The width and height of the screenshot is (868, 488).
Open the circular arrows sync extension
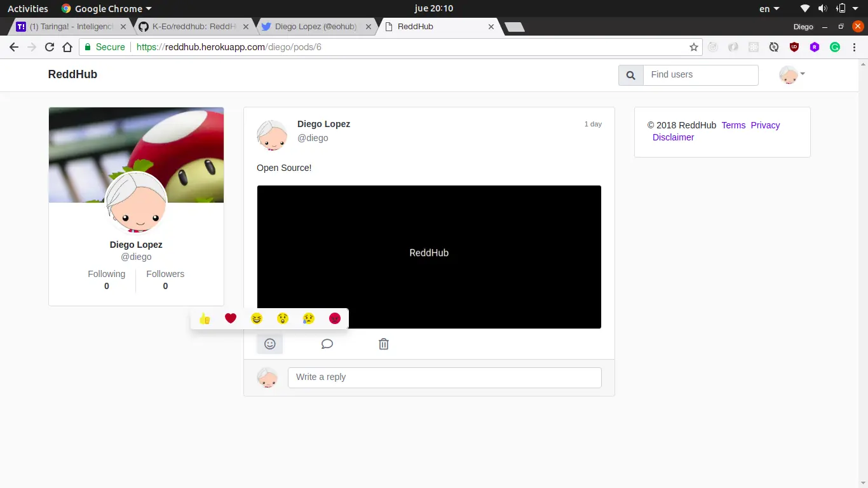coord(774,47)
